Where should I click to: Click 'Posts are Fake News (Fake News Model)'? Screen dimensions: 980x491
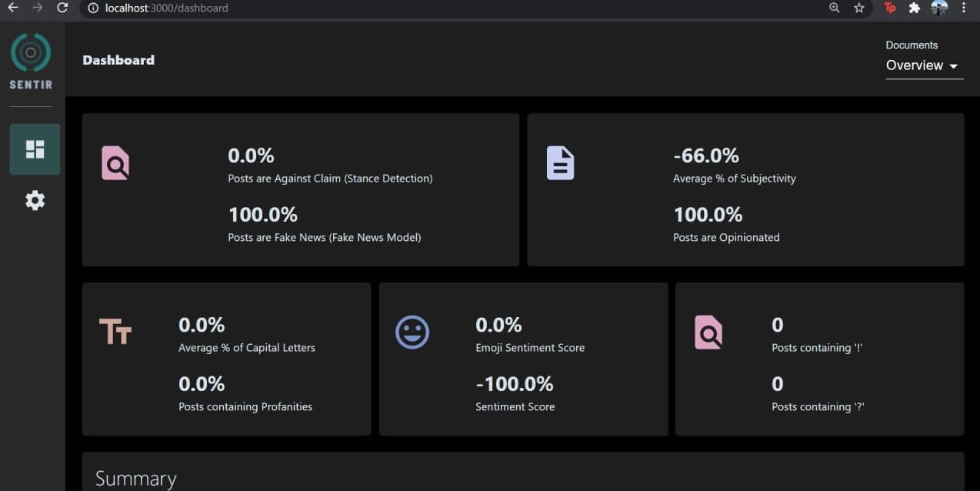pos(325,238)
